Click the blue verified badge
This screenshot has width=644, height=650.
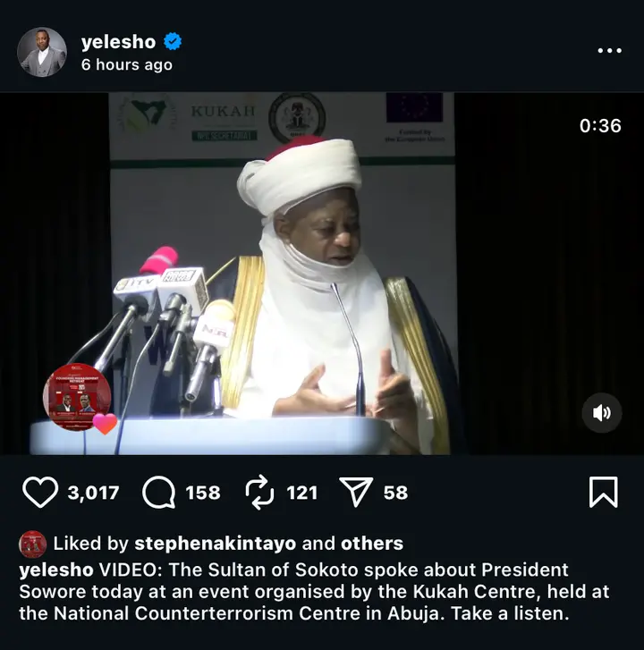tap(173, 41)
